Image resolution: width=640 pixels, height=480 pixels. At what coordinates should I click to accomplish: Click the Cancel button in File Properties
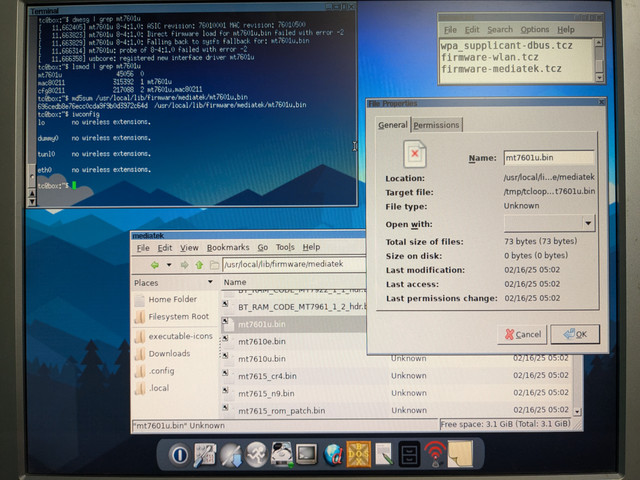(x=522, y=334)
